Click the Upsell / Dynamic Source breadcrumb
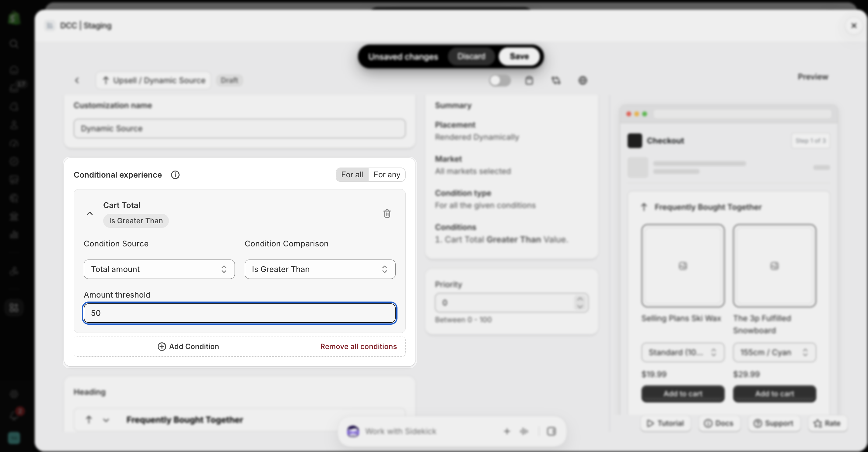This screenshot has height=452, width=868. click(x=154, y=80)
